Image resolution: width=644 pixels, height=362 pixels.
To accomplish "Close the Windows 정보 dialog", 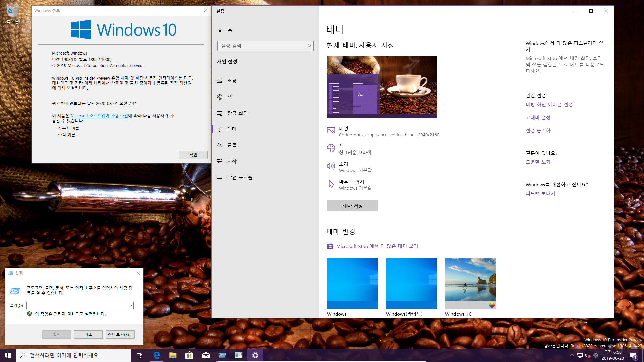I will tap(206, 11).
